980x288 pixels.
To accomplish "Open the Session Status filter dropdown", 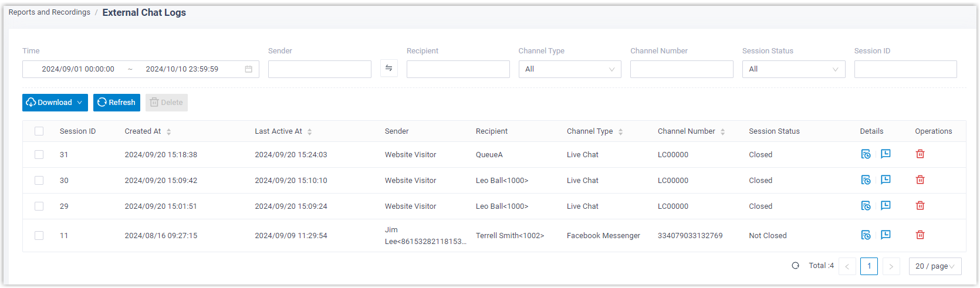I will coord(793,69).
